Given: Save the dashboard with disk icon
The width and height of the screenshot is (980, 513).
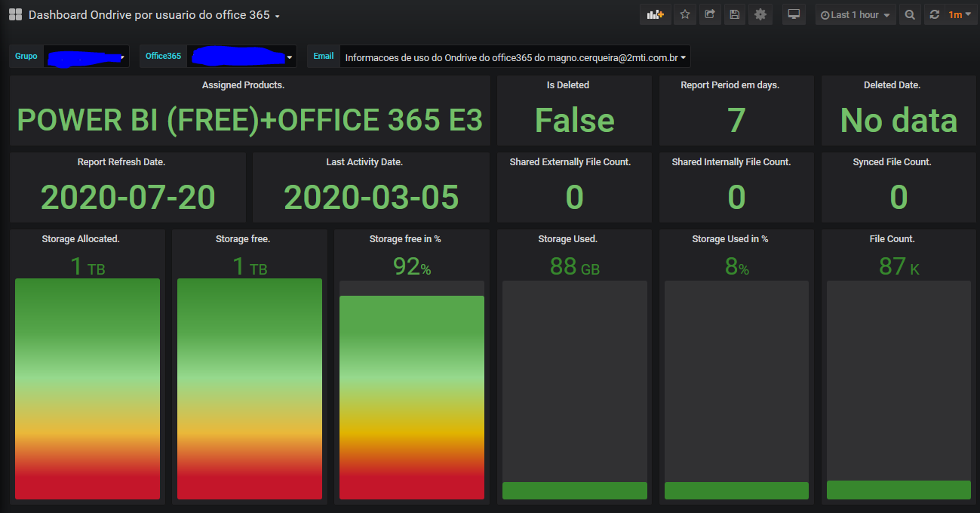Looking at the screenshot, I should pos(735,14).
